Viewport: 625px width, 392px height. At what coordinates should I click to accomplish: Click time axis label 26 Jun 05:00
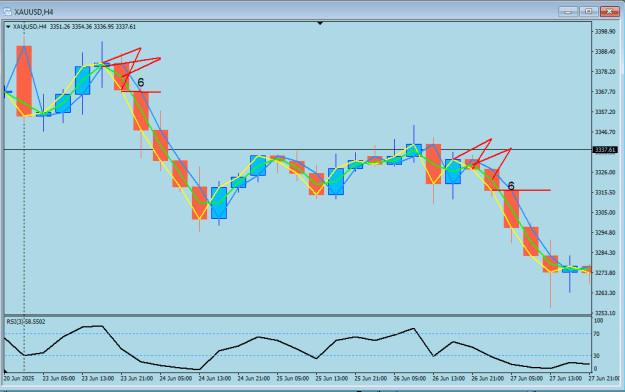point(410,378)
